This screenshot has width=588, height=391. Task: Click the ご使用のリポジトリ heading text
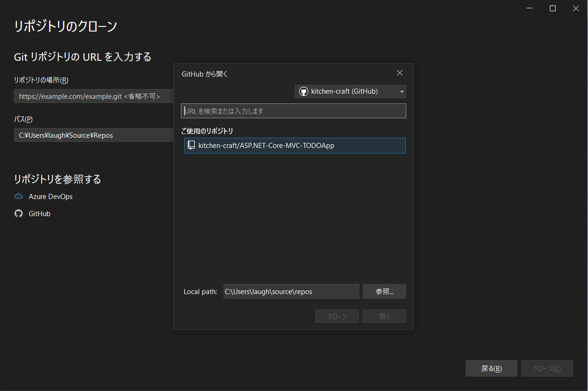coord(207,131)
